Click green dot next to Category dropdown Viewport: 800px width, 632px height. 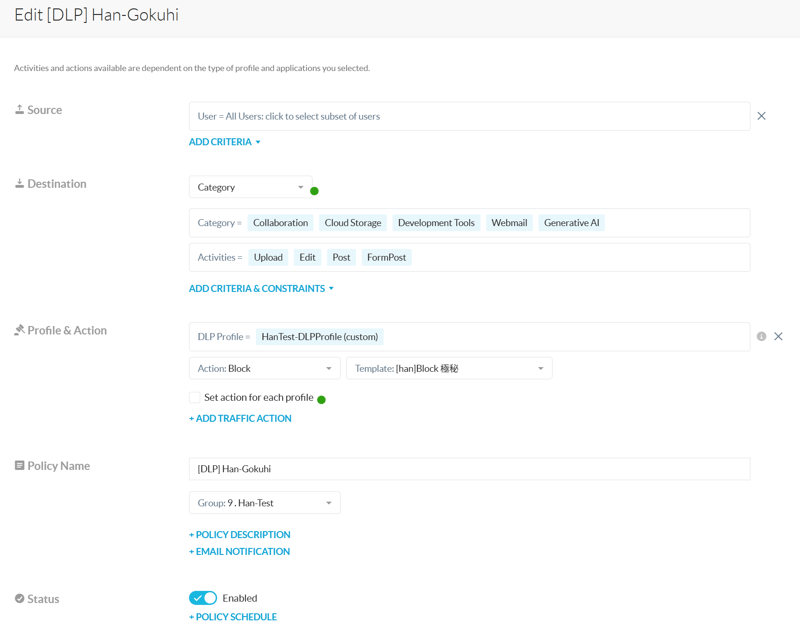314,191
